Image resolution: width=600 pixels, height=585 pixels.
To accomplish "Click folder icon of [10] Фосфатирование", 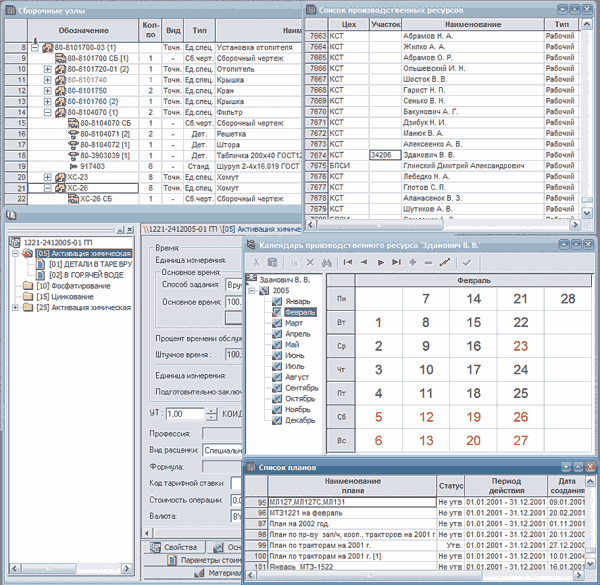I will coord(28,286).
